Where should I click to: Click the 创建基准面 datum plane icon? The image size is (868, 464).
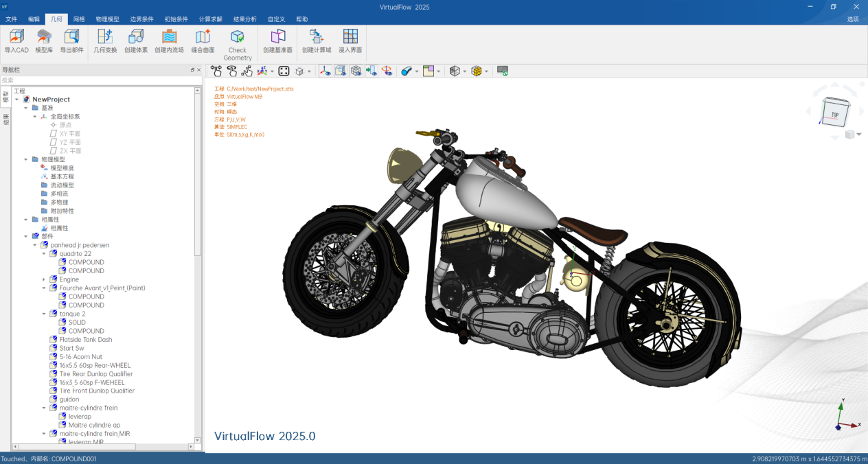[x=278, y=37]
